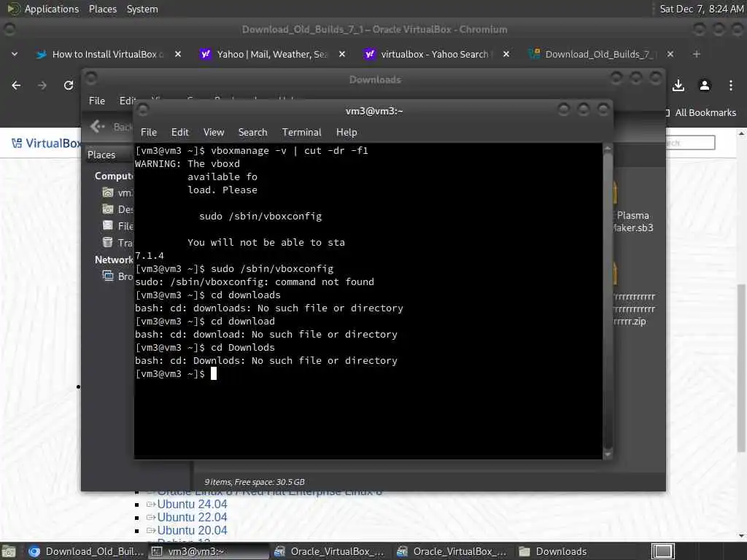Click the terminal vertical scrollbar track
This screenshot has height=560, width=747.
coord(608,301)
